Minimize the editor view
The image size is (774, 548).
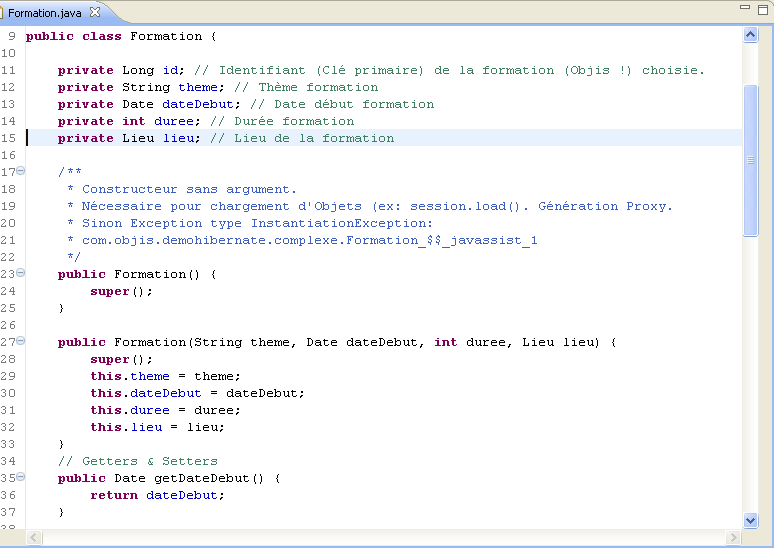(x=745, y=7)
